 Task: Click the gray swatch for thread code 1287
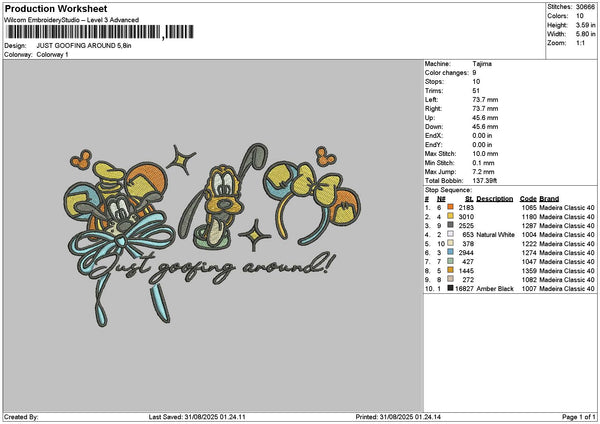pyautogui.click(x=450, y=225)
